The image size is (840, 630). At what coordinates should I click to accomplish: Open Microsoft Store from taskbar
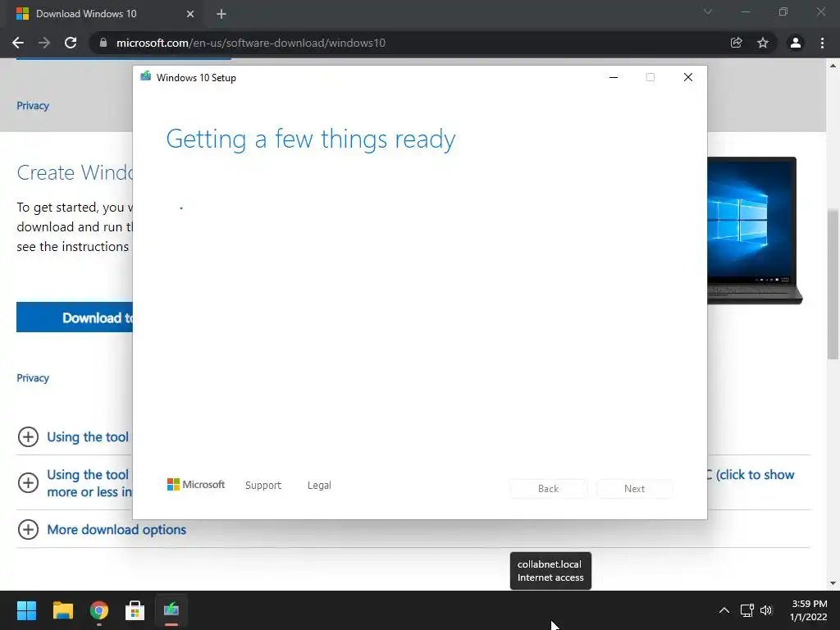coord(135,610)
